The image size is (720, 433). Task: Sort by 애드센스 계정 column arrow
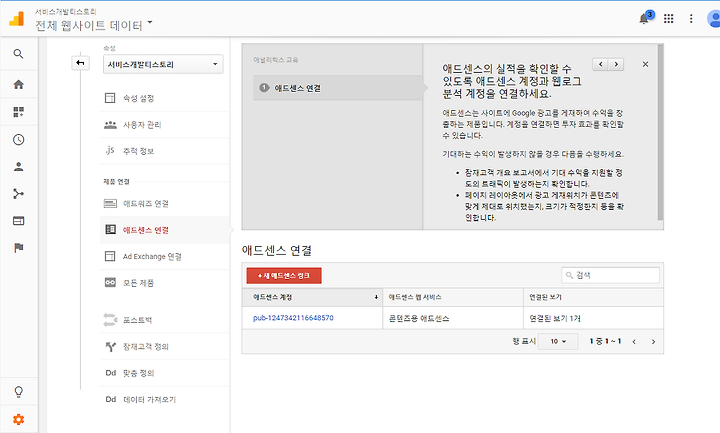click(376, 298)
